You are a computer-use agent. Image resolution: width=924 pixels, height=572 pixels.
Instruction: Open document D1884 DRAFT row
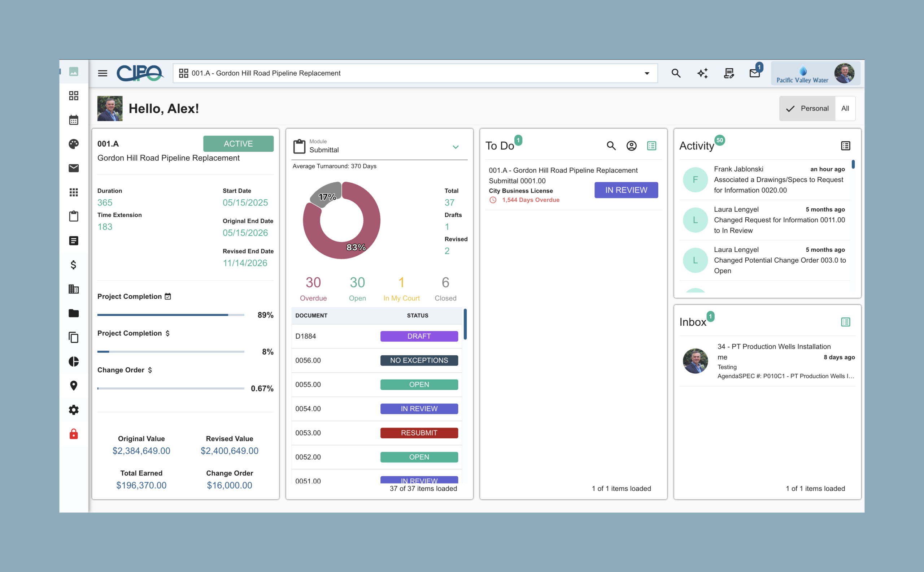(376, 336)
